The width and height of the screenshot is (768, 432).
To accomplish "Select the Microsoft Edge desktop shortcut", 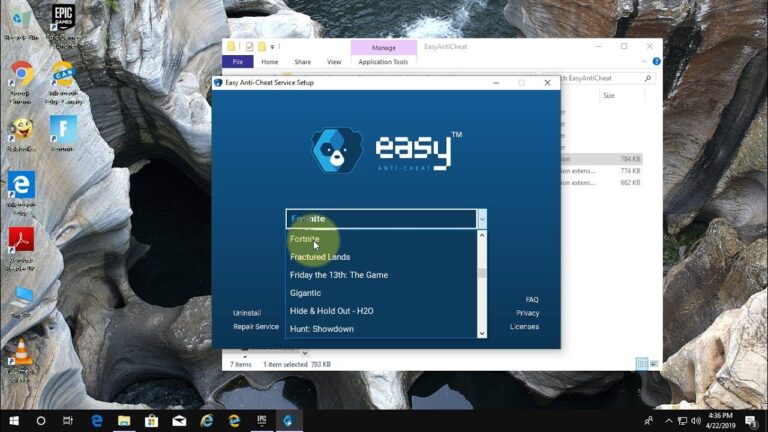I will (21, 192).
